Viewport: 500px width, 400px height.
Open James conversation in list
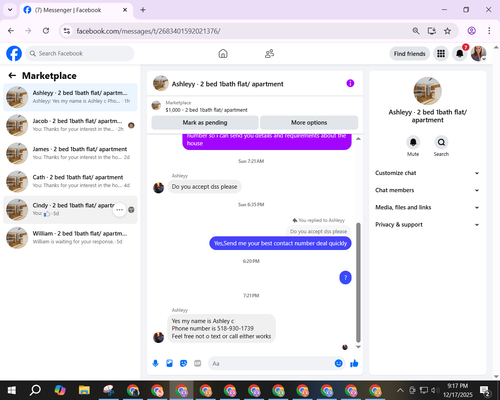[70, 153]
